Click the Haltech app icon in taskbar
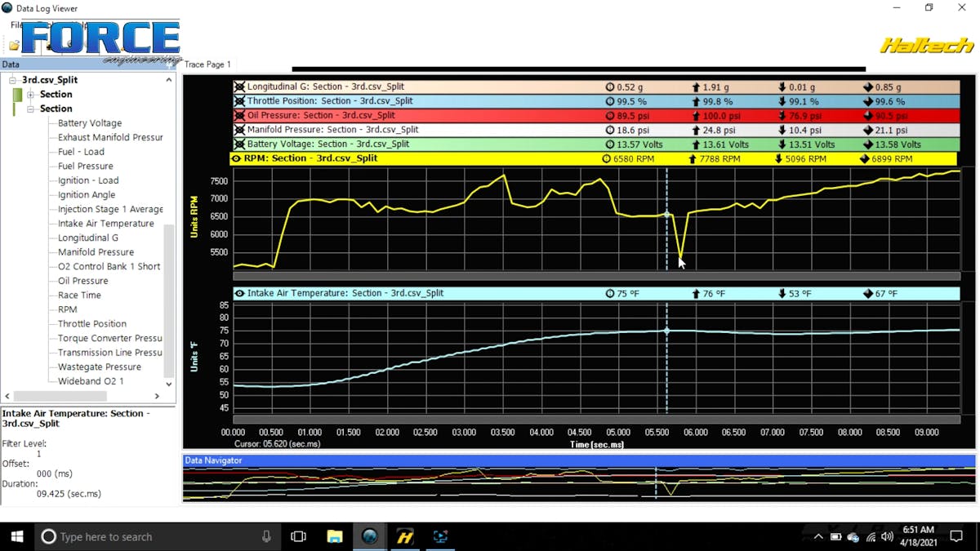The height and width of the screenshot is (551, 980). tap(405, 536)
